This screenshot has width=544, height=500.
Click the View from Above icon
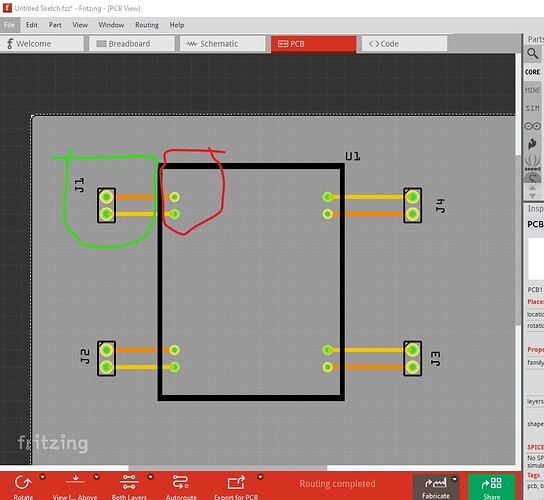[75, 482]
